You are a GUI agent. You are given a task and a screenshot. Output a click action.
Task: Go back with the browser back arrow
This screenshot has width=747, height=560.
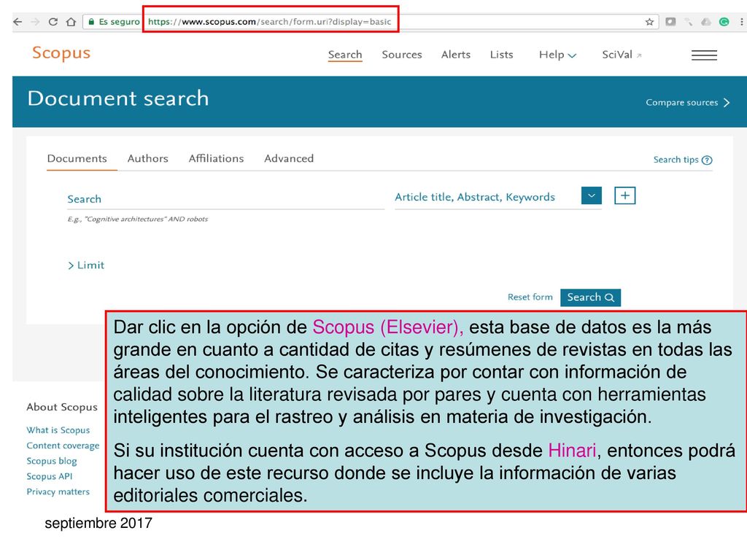coord(18,22)
